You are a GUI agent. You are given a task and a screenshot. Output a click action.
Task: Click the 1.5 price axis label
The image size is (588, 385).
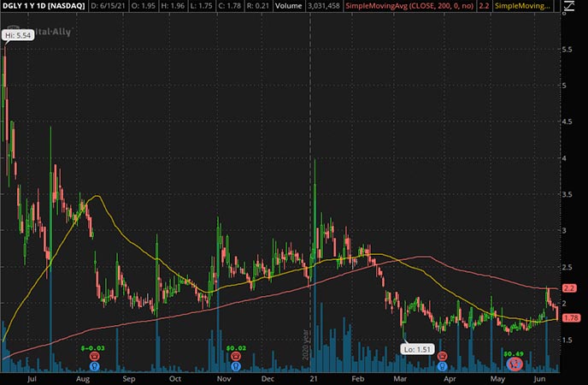(567, 340)
